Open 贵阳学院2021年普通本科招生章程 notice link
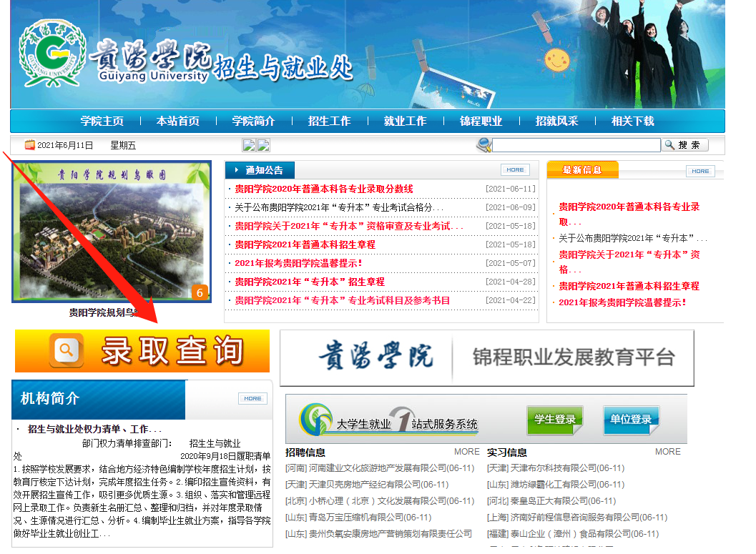This screenshot has height=554, width=756. point(305,244)
